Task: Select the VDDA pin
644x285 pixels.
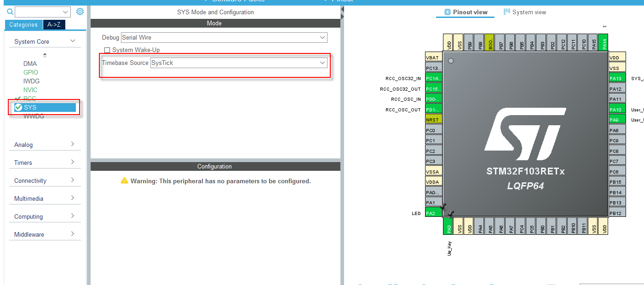Action: coord(434,182)
